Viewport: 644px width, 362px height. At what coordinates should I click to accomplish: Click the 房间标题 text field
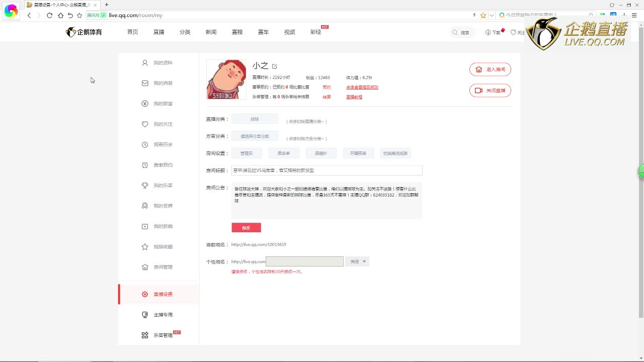(x=327, y=170)
